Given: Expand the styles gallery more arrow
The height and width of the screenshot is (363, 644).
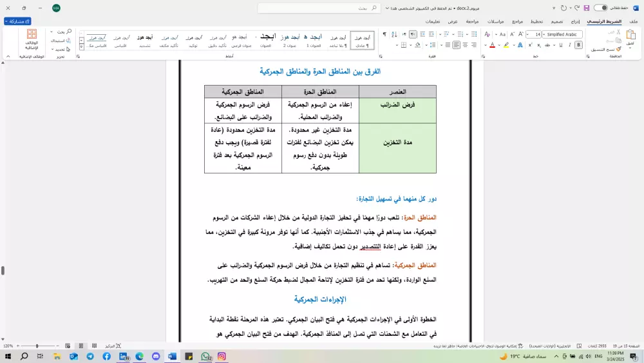Looking at the screenshot, I should [x=81, y=47].
